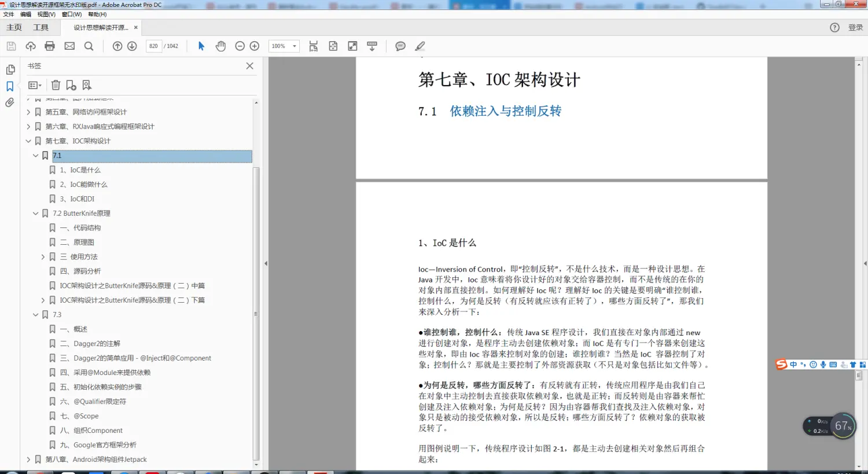Open bookmark 四、源码分析
Image resolution: width=868 pixels, height=474 pixels.
click(80, 271)
